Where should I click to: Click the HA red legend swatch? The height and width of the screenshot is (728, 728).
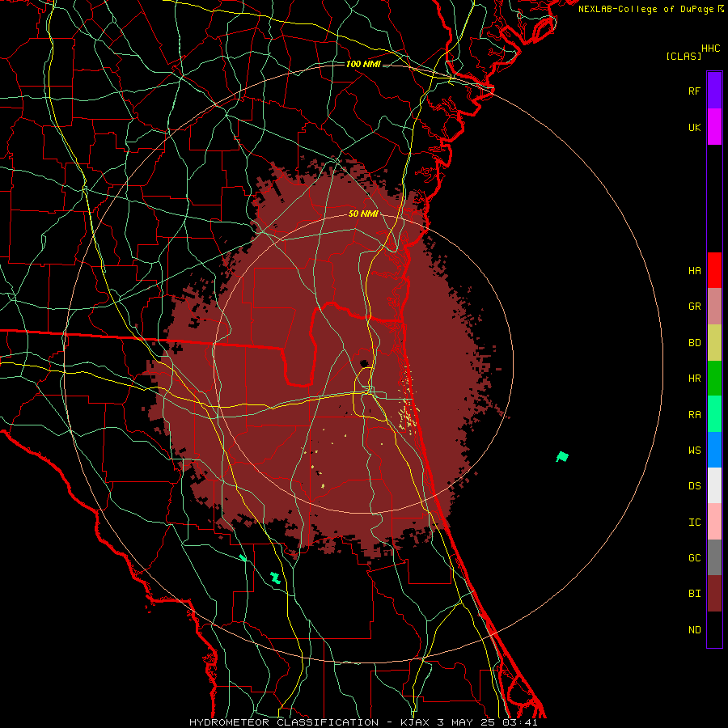click(714, 270)
